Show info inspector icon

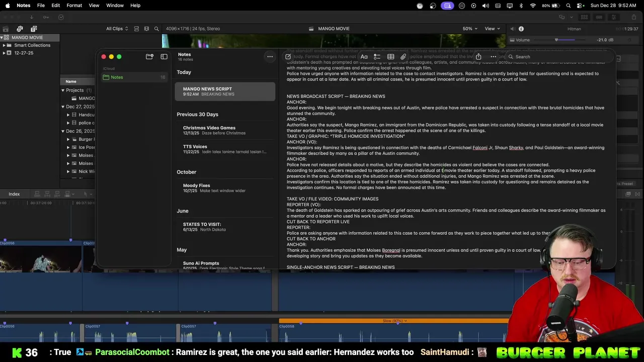pos(521,29)
